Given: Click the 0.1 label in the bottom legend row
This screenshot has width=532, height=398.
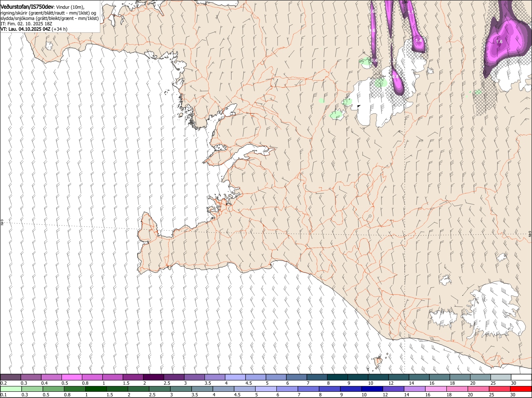Looking at the screenshot, I should [3, 395].
